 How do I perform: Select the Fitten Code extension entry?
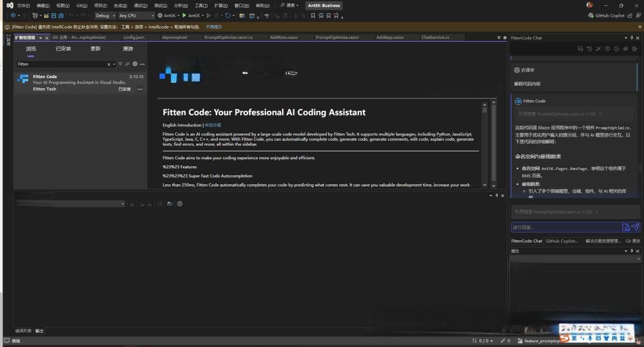pos(80,82)
